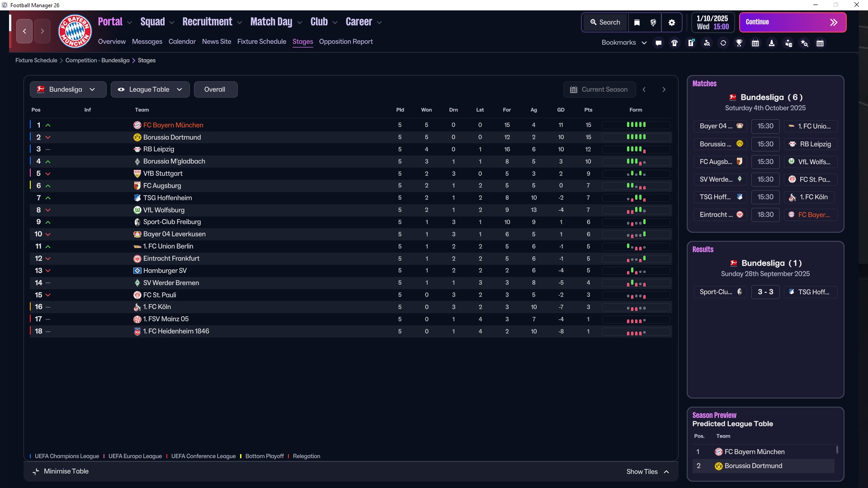Expand the League Table view dropdown

point(151,89)
